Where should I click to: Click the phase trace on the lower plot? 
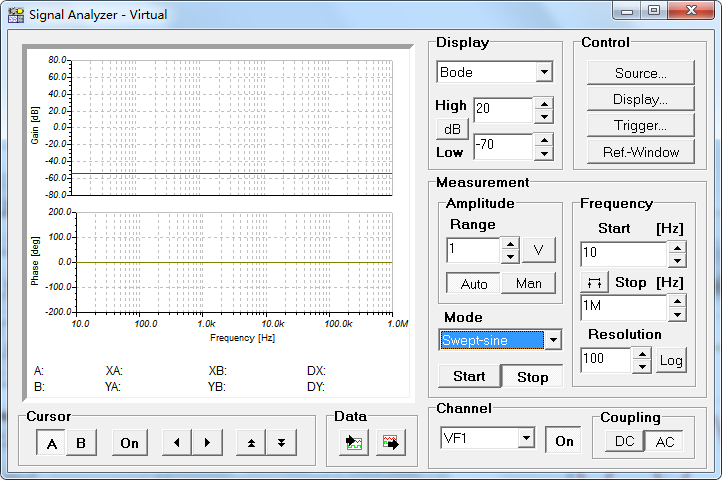point(234,262)
